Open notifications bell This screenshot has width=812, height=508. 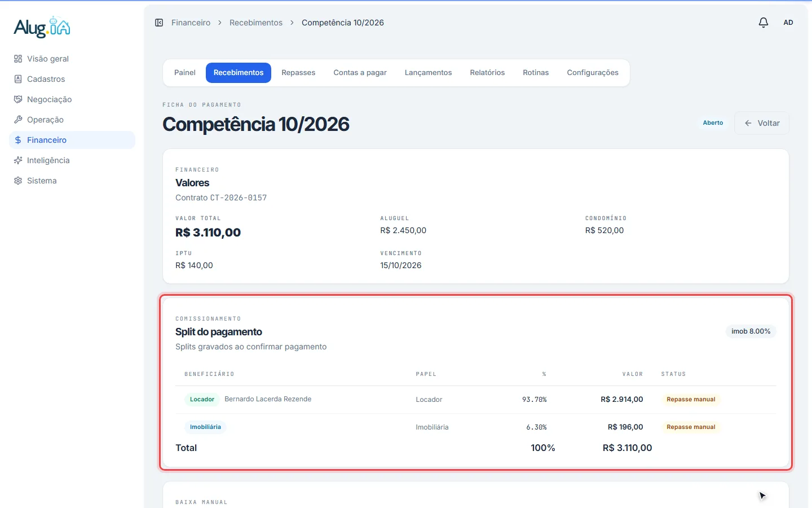pos(764,23)
